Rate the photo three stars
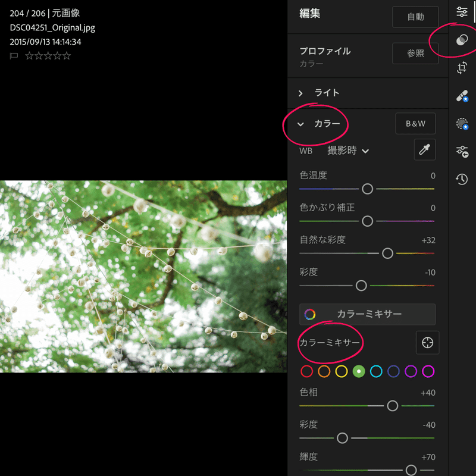This screenshot has height=476, width=476. pos(48,55)
